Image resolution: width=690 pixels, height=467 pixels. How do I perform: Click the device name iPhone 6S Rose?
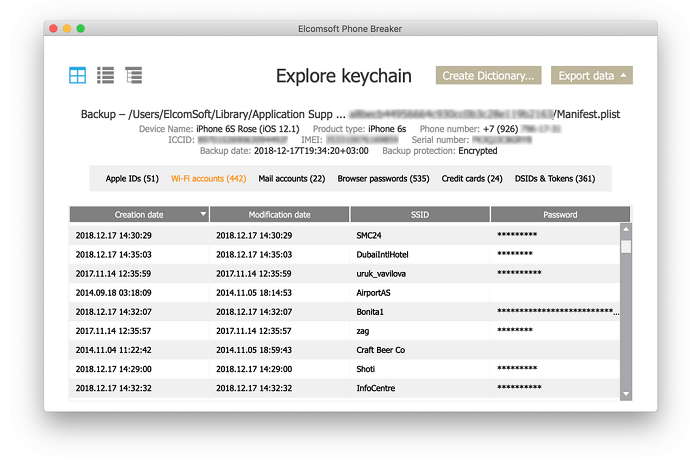248,129
